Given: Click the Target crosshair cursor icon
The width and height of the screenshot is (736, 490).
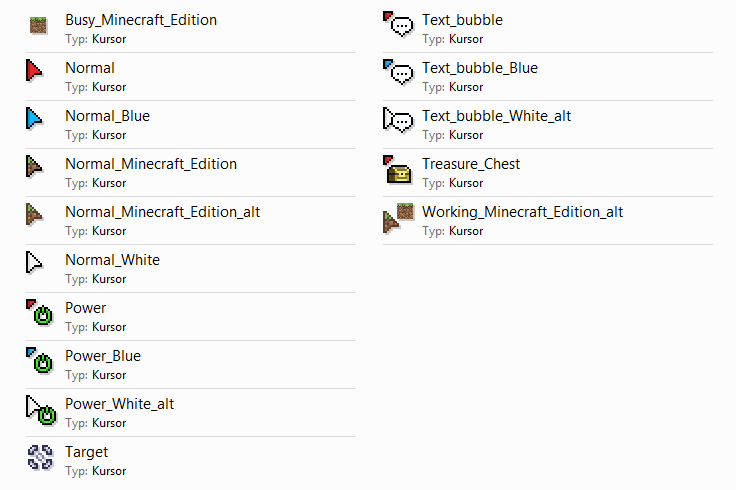Looking at the screenshot, I should (40, 457).
